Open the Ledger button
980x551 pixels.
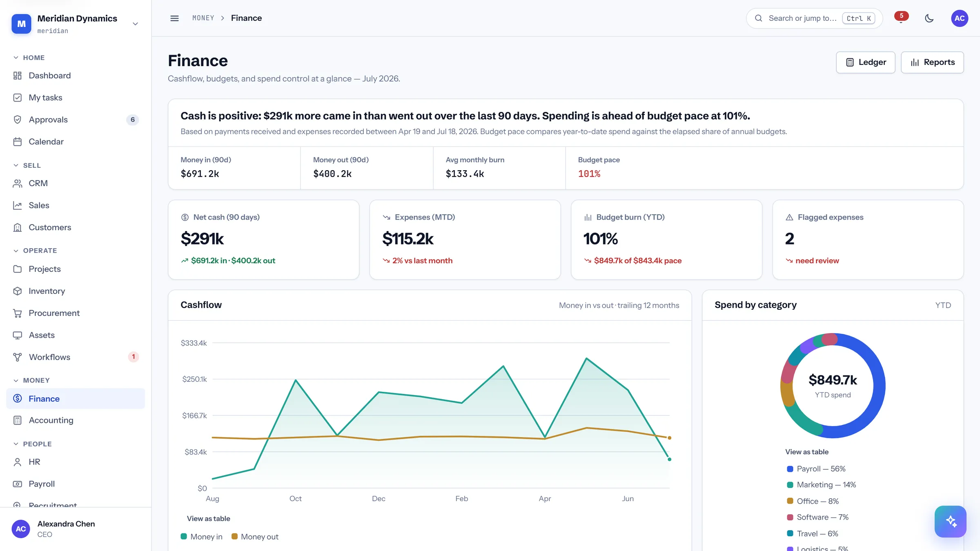[x=866, y=62]
